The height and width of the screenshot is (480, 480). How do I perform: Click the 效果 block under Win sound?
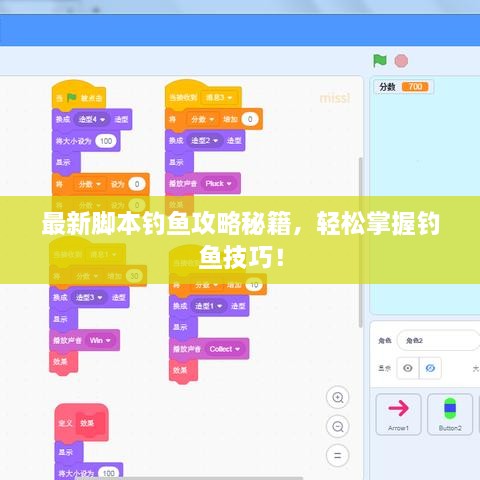pos(64,362)
